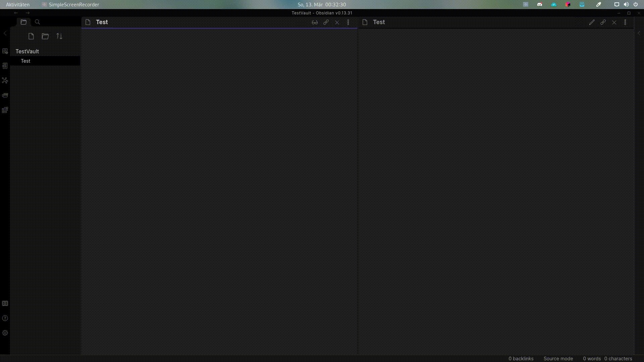Copy the link of the left Test pane
The width and height of the screenshot is (644, 362).
click(x=326, y=22)
